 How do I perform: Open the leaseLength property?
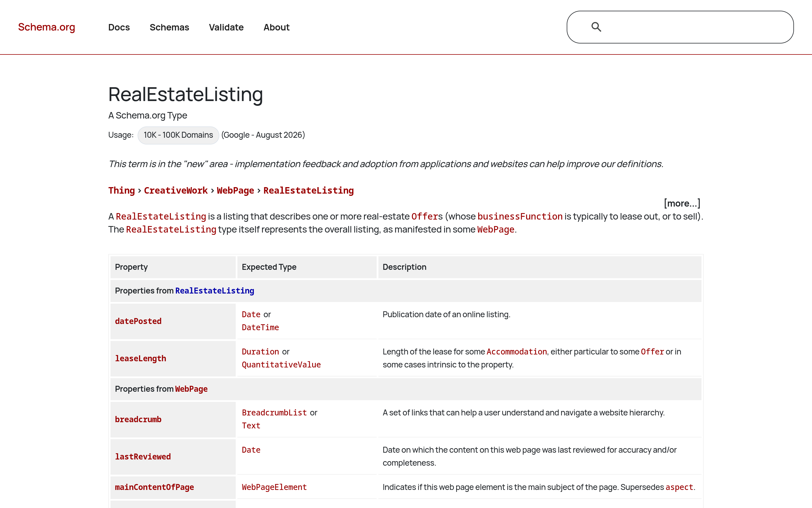tap(141, 358)
